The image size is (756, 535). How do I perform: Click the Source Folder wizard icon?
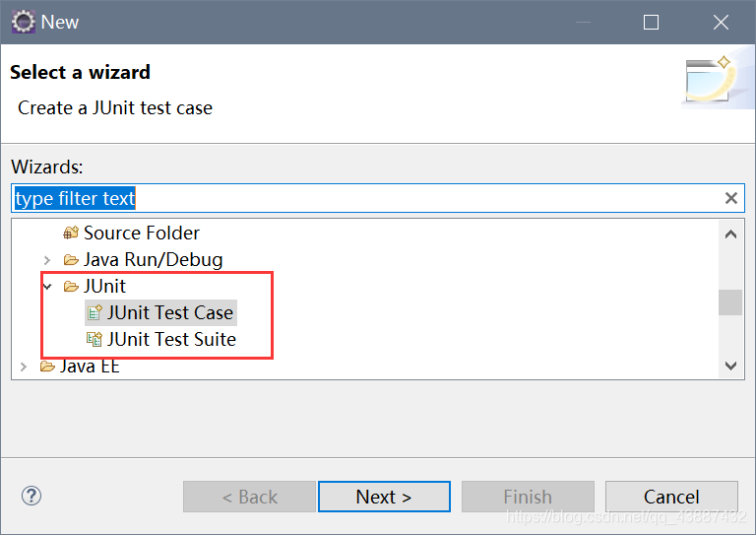click(x=71, y=233)
